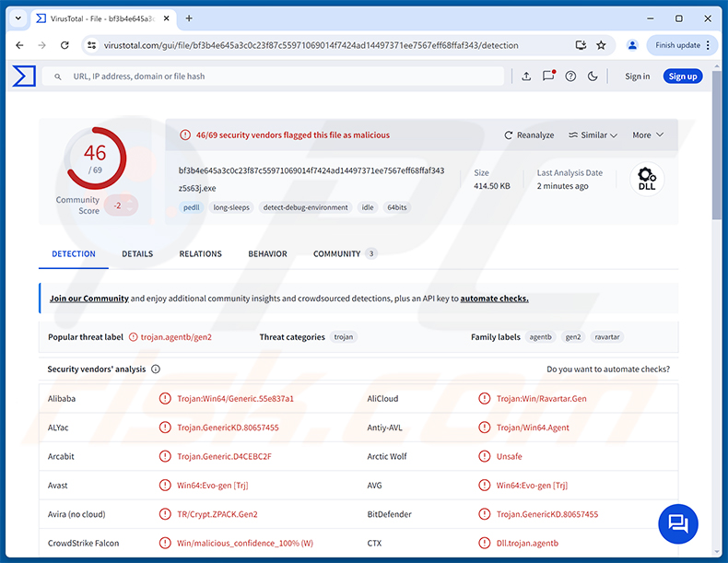Click the DLL file type icon
Screen dimensions: 728x563
[647, 179]
